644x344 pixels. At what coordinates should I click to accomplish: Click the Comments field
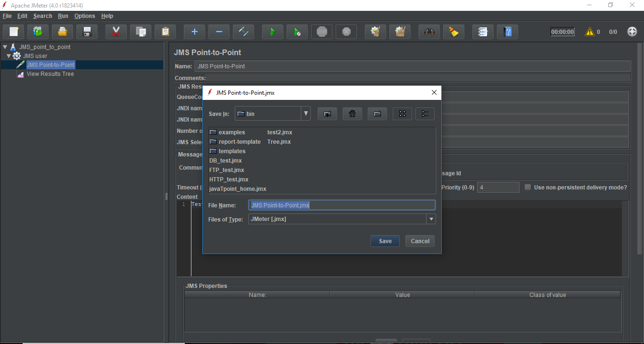click(419, 78)
